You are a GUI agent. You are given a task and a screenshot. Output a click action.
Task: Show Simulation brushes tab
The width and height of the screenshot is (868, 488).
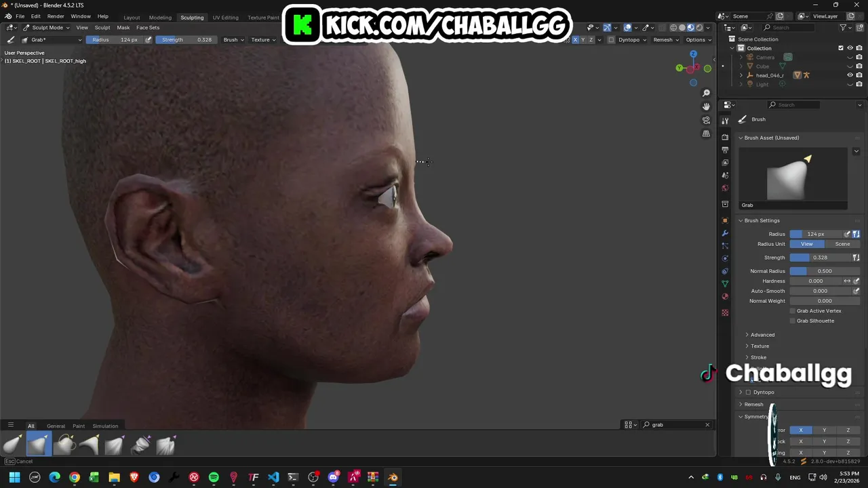pyautogui.click(x=105, y=426)
